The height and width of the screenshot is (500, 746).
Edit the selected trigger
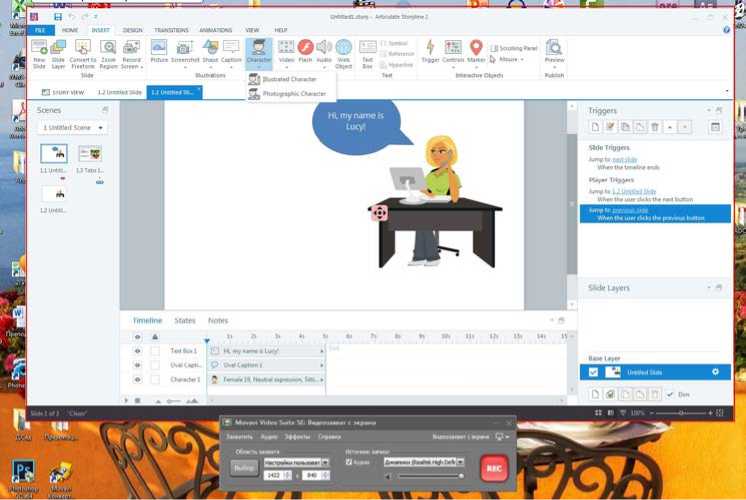point(610,127)
